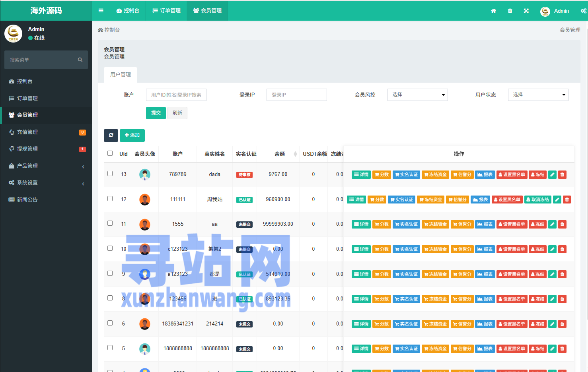Click delete trash for user 18386341231

click(562, 324)
